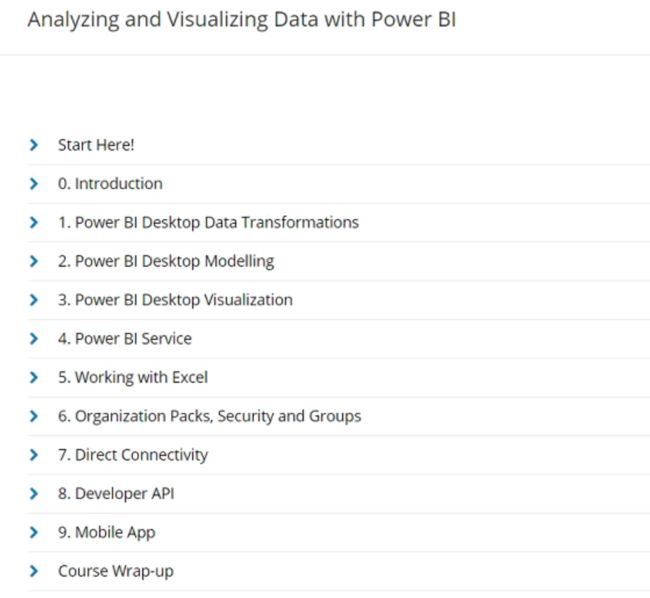Select 1. Power BI Desktop Data Transformations text
This screenshot has width=650, height=598.
click(209, 223)
